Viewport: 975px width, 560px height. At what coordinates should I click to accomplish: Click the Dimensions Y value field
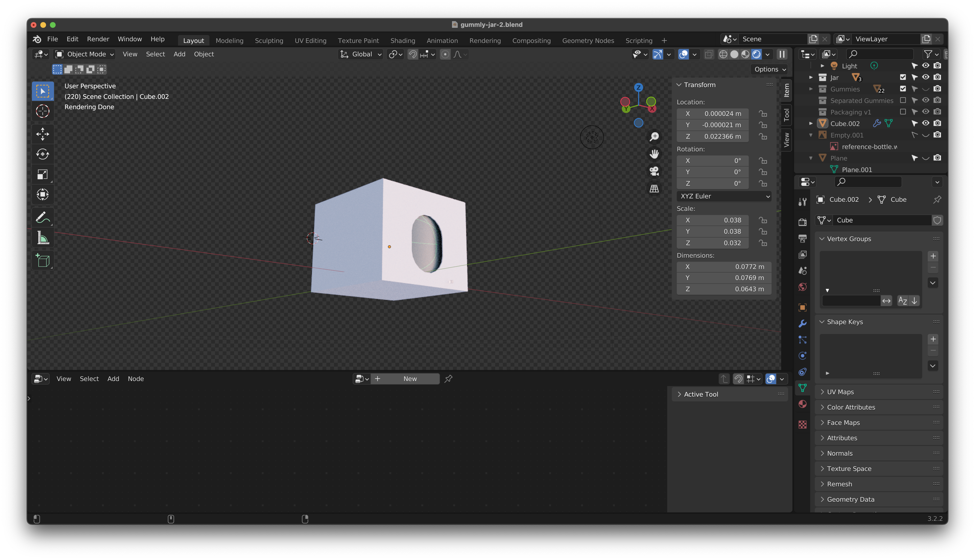coord(724,278)
